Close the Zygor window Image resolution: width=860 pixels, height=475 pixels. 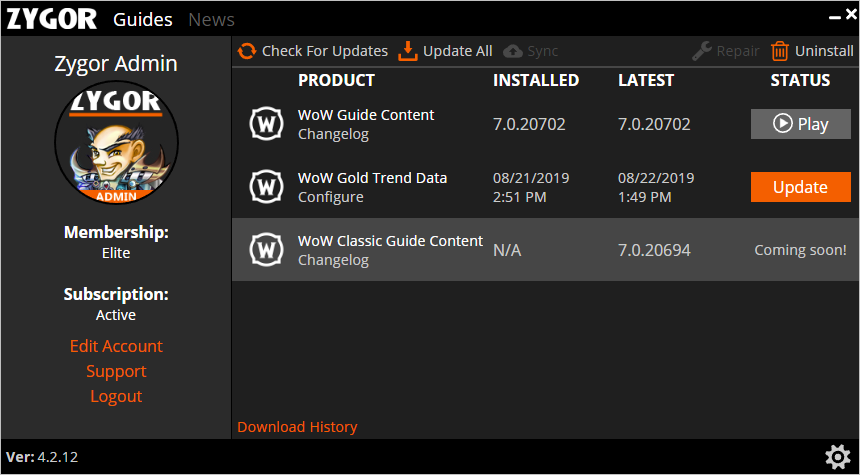(x=850, y=15)
